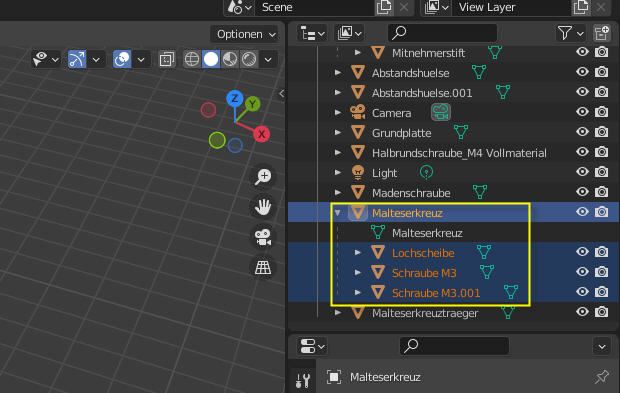Image resolution: width=620 pixels, height=393 pixels.
Task: Hide Malteserkreuz in viewport
Action: (x=582, y=212)
